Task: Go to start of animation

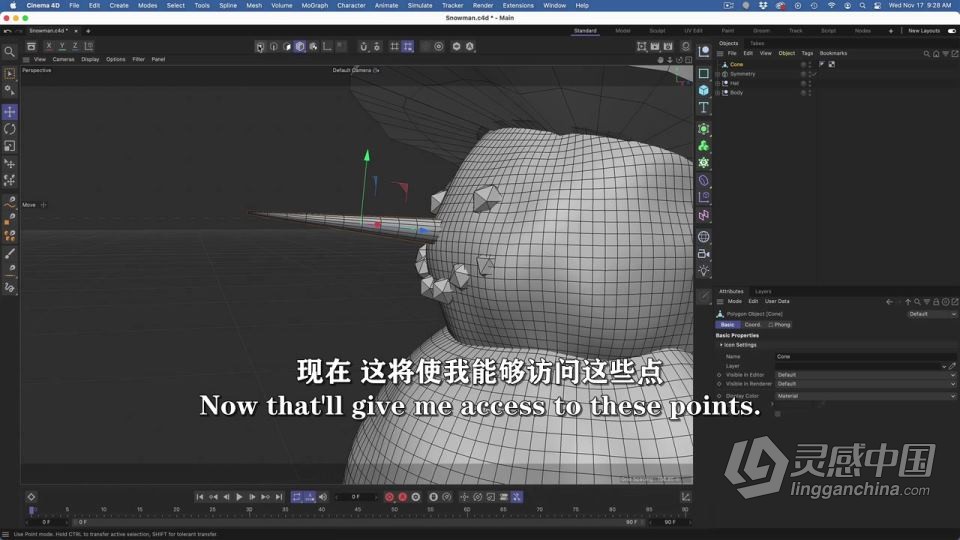Action: [200, 497]
